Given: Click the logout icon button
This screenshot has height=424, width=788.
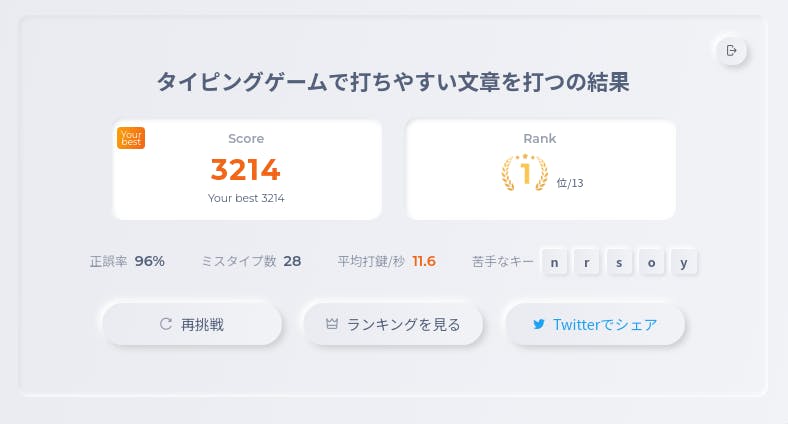Looking at the screenshot, I should point(731,50).
